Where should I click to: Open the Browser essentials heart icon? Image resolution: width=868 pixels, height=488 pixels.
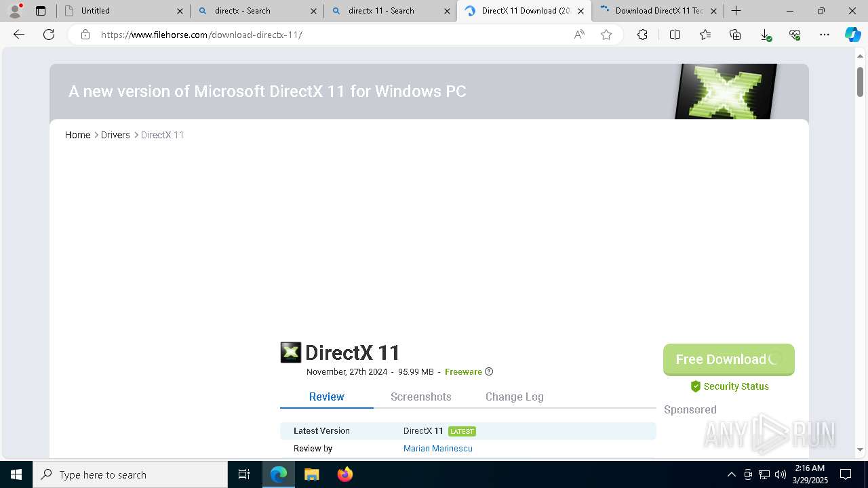pyautogui.click(x=795, y=35)
